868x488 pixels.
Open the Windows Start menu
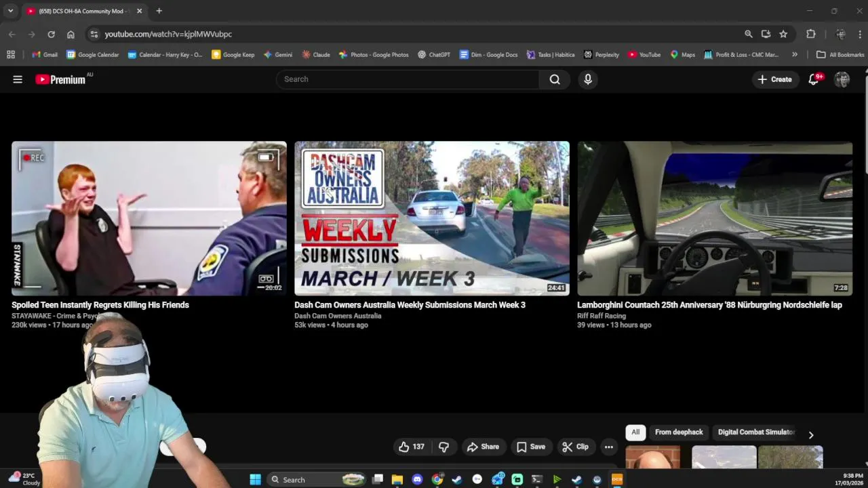255,479
